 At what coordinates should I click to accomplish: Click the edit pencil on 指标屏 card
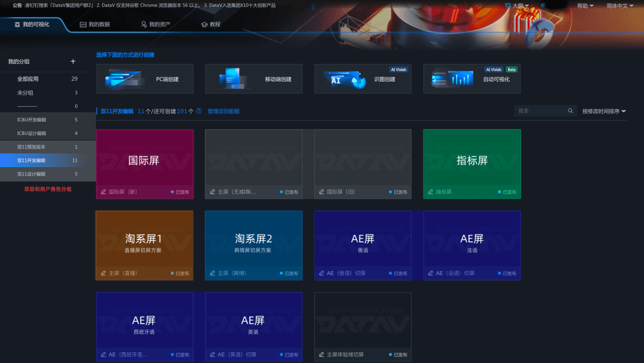coord(431,192)
